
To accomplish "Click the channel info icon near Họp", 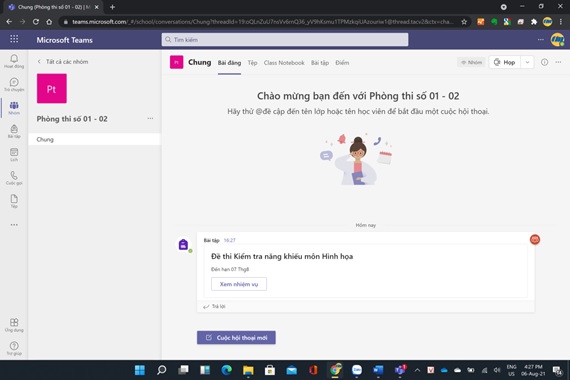I will tap(544, 62).
